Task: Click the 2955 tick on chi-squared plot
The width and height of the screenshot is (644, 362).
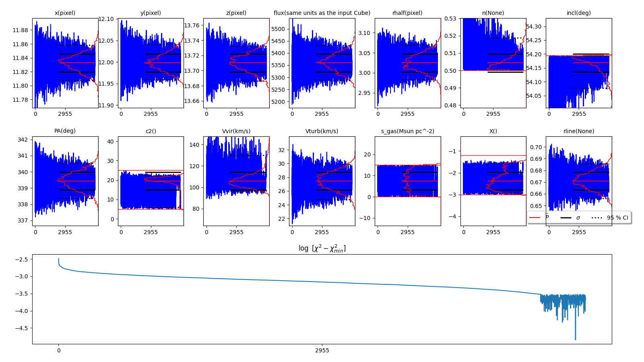Action: [322, 350]
